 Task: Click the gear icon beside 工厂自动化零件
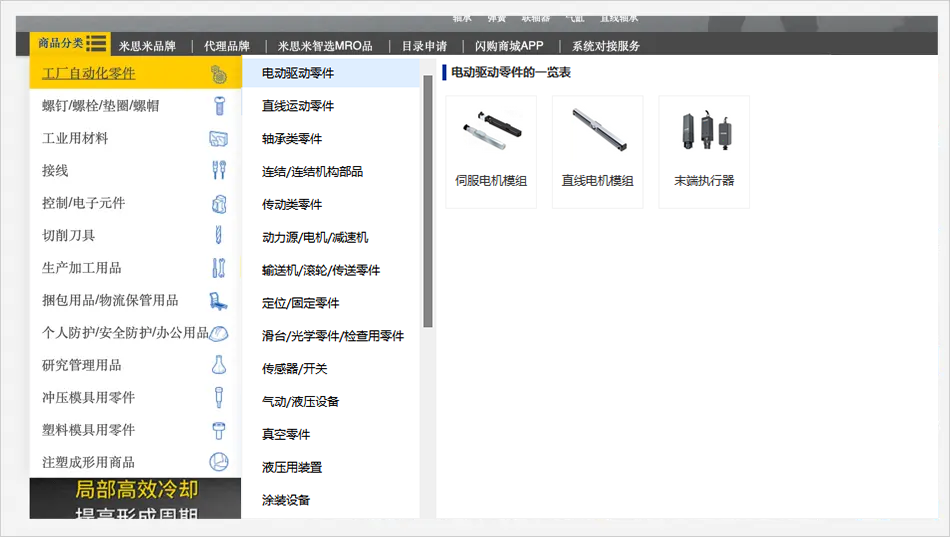218,74
